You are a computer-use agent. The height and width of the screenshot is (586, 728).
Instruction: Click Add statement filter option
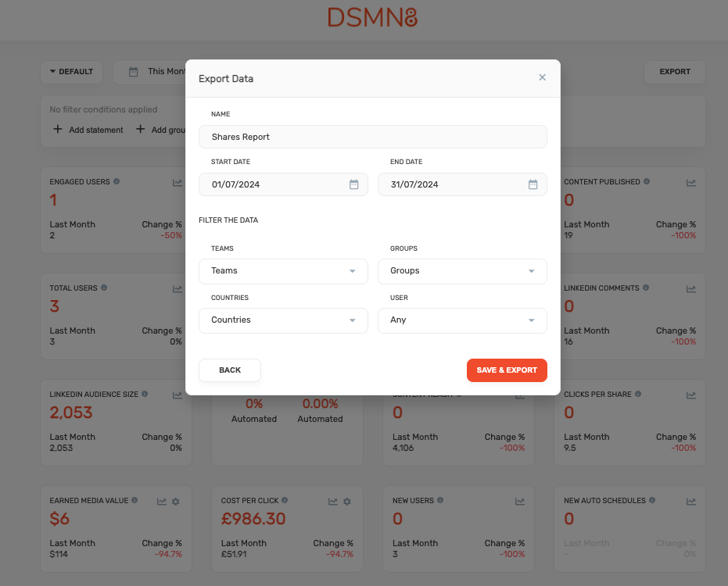tap(88, 130)
